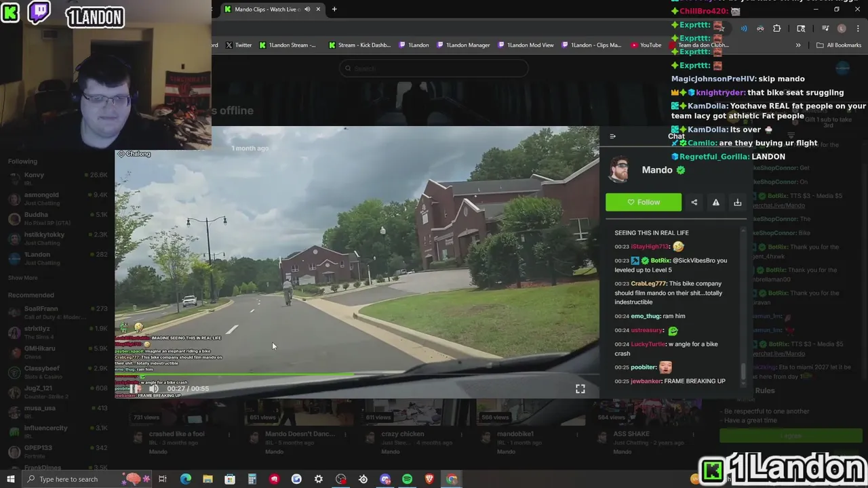The width and height of the screenshot is (868, 488).
Task: Open the 'crashed like a fool' clip
Action: click(176, 434)
